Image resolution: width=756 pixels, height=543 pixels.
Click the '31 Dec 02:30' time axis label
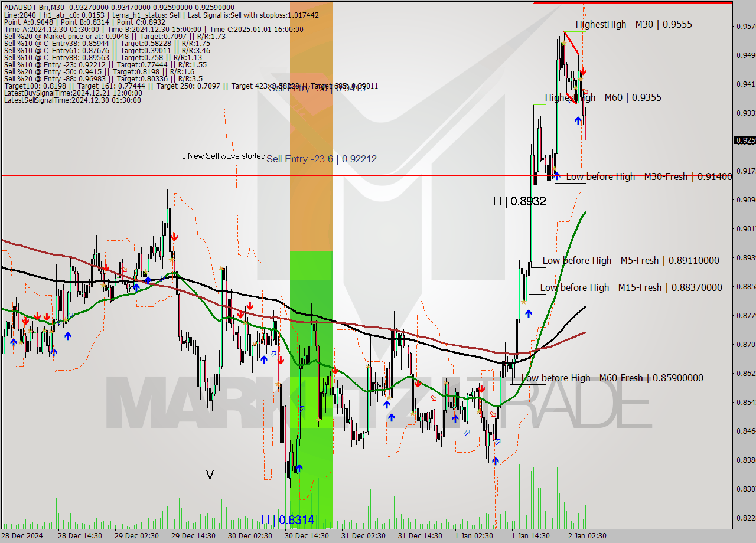363,536
